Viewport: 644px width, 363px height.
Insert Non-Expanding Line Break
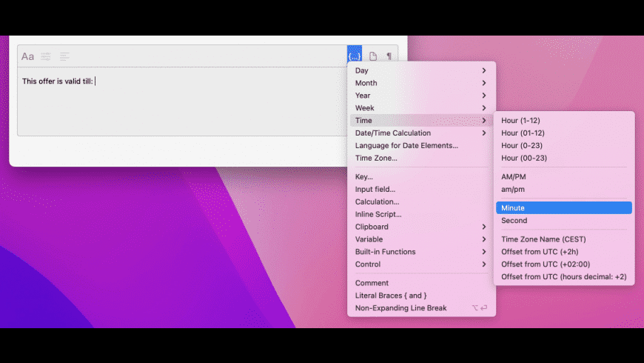point(421,308)
